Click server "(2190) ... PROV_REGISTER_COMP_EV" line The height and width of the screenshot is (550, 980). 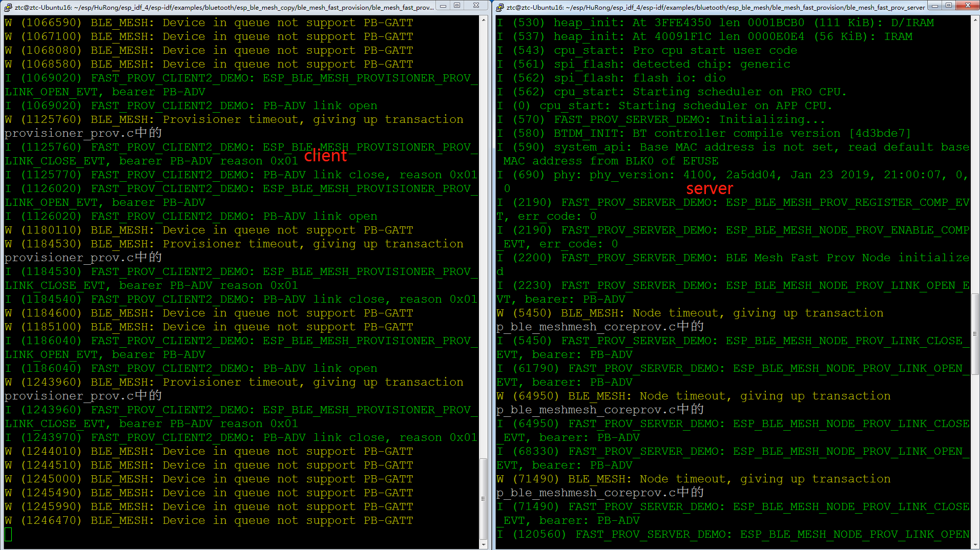tap(733, 209)
